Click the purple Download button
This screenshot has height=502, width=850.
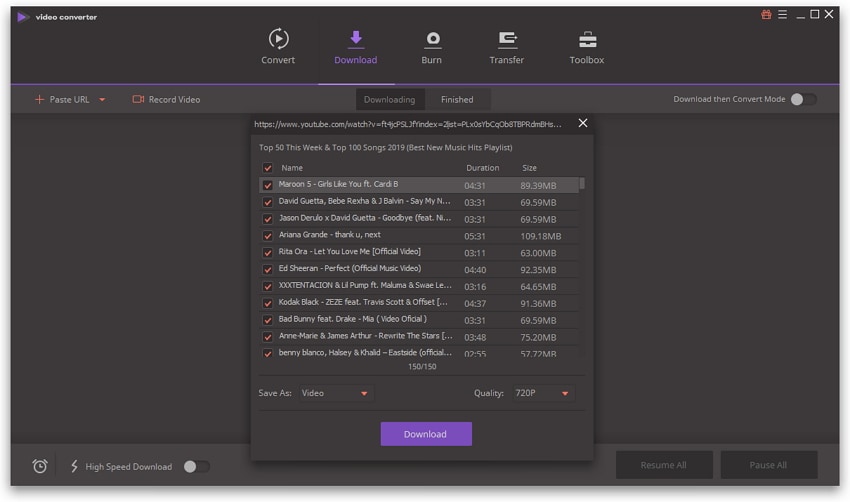[x=426, y=434]
